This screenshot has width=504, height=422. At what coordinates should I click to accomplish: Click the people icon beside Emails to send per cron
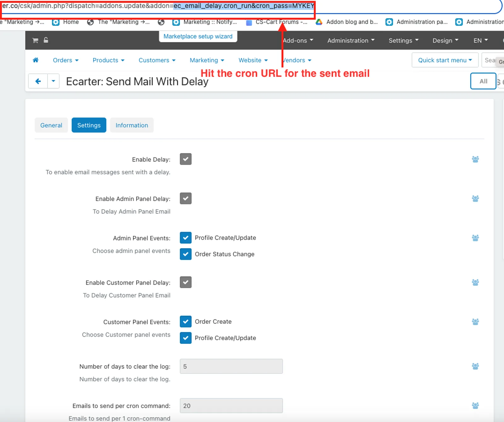(475, 406)
